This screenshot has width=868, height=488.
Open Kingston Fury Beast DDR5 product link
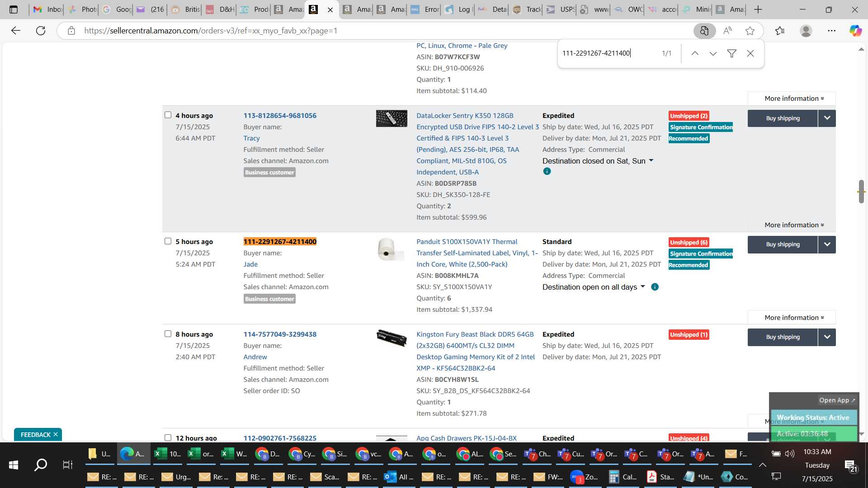click(x=475, y=351)
